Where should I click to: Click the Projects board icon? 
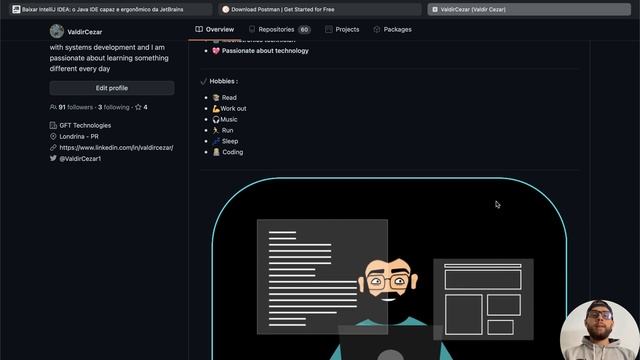point(329,29)
